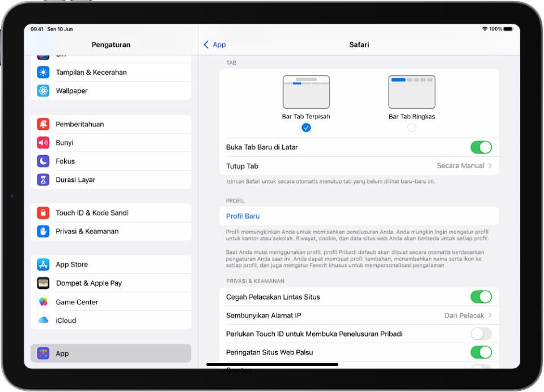Open Dompet & Apple Pay settings
Image resolution: width=544 pixels, height=392 pixels.
(111, 283)
